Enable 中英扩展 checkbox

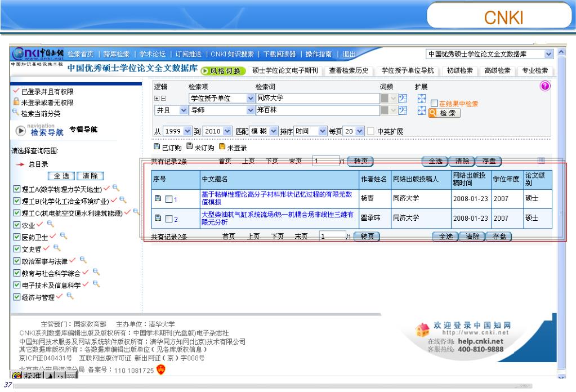[x=370, y=131]
